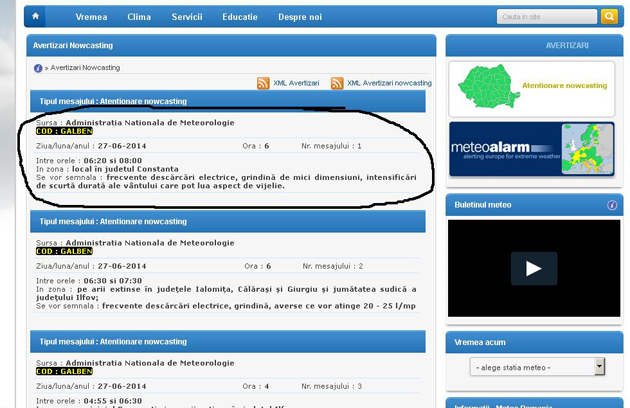
Task: Open the Servicii menu
Action: [x=186, y=18]
